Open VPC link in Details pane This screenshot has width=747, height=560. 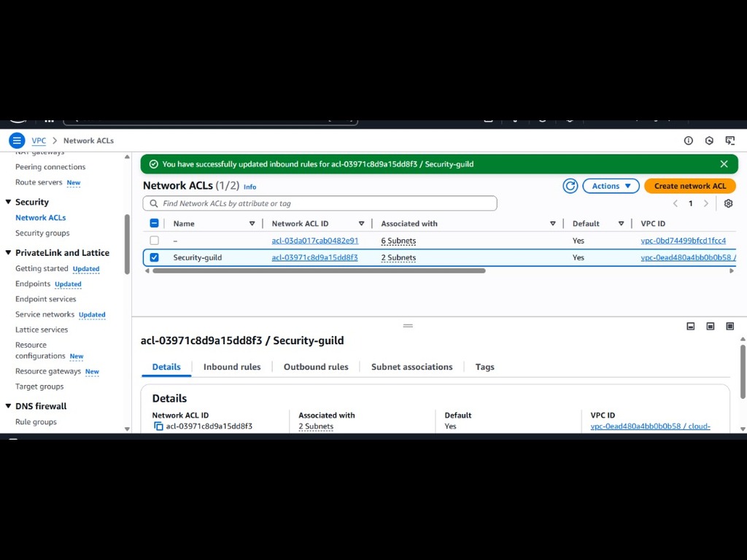pos(650,426)
